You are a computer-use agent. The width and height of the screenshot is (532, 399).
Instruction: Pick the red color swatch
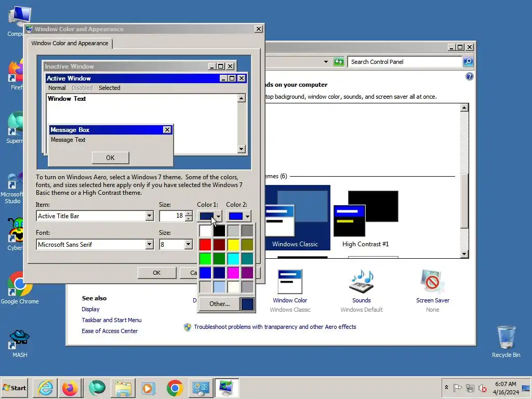pyautogui.click(x=205, y=245)
